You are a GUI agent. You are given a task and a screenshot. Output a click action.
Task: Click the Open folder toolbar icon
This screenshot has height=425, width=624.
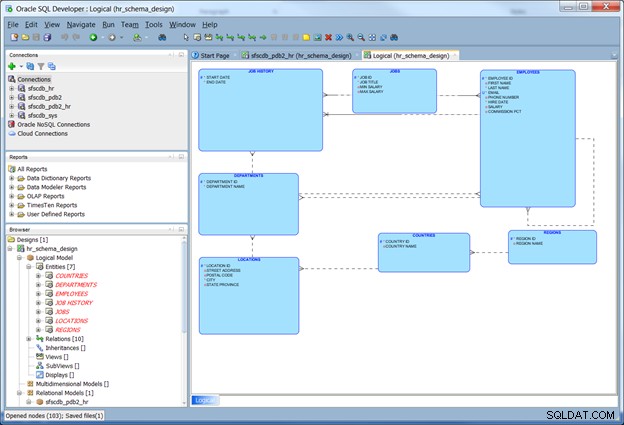(25, 37)
